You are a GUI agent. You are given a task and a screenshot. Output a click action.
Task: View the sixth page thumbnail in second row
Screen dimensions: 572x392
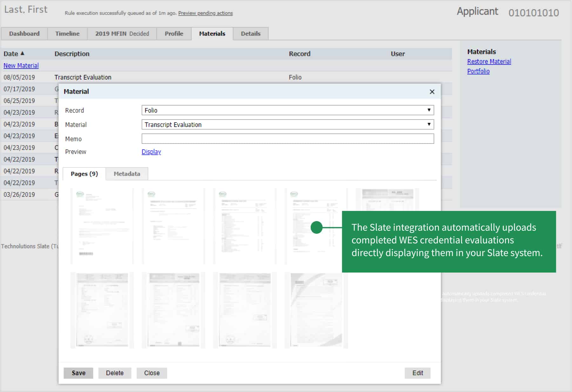tap(173, 310)
